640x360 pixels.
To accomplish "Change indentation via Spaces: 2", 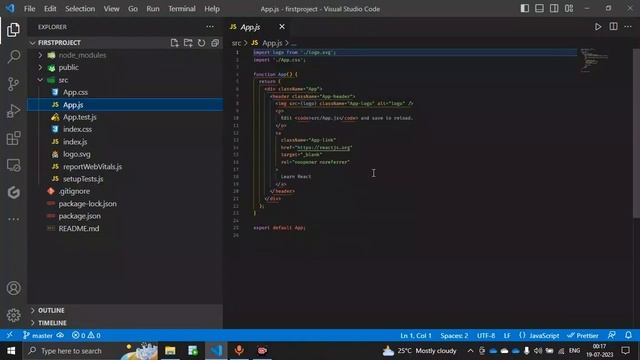I will (x=454, y=336).
